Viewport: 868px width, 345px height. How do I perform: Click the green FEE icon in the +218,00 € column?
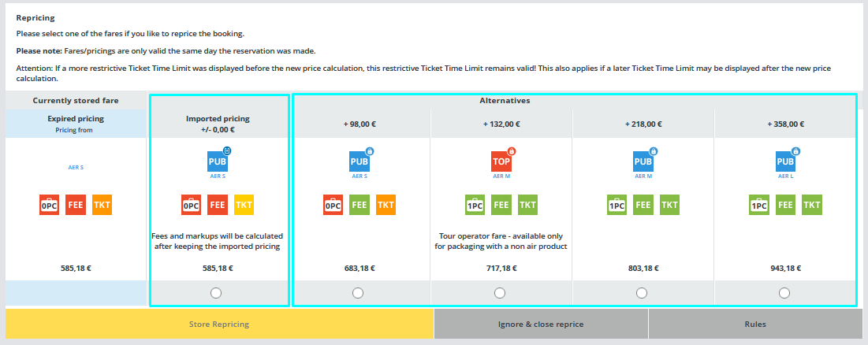click(643, 205)
